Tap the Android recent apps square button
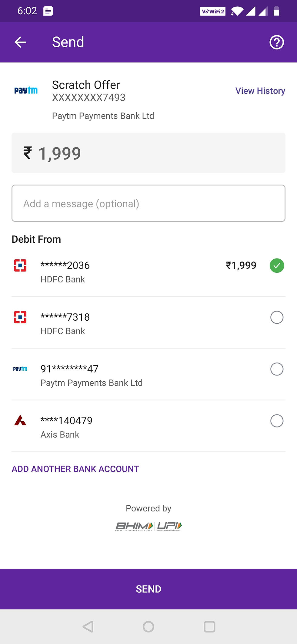 coord(209,626)
